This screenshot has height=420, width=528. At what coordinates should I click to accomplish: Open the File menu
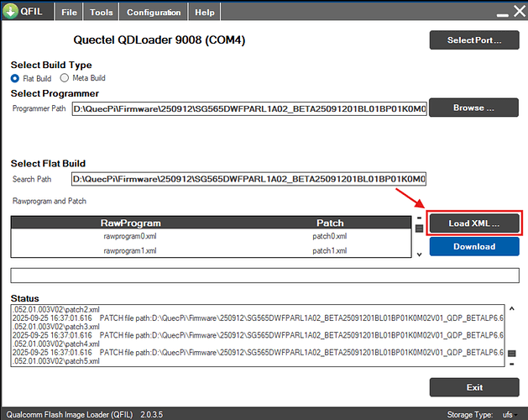pyautogui.click(x=69, y=12)
